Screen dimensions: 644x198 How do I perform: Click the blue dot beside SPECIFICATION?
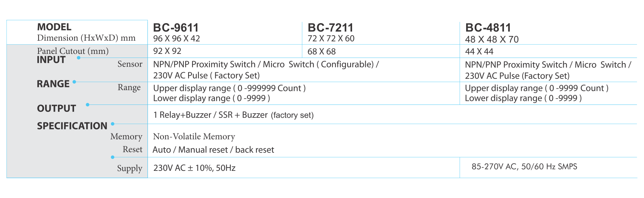coord(113,124)
